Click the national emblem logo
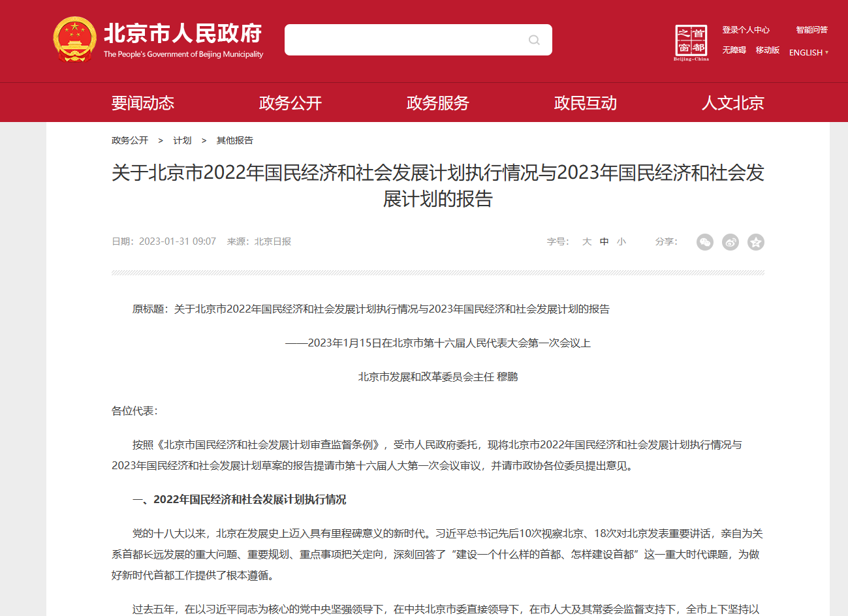Viewport: 848px width, 616px height. (74, 40)
